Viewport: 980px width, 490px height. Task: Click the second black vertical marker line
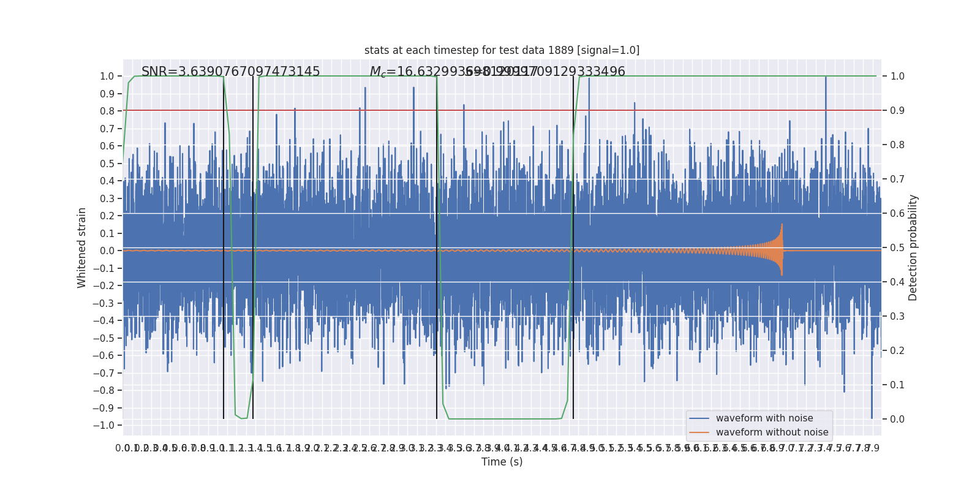(253, 247)
